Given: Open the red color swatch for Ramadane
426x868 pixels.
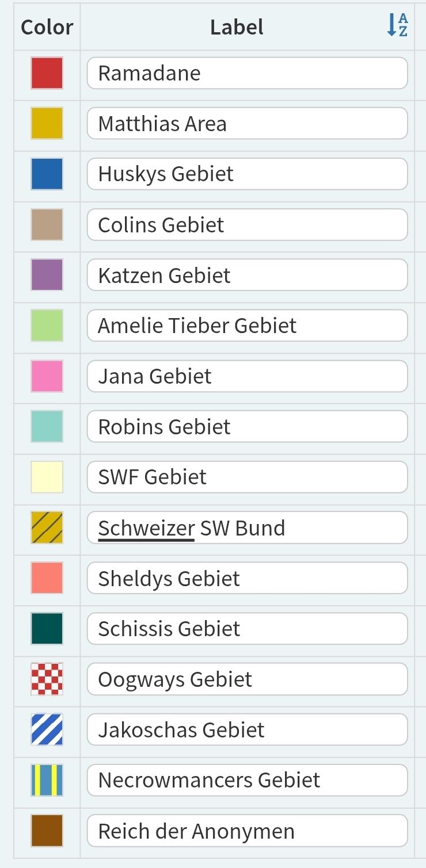Looking at the screenshot, I should pos(47,73).
